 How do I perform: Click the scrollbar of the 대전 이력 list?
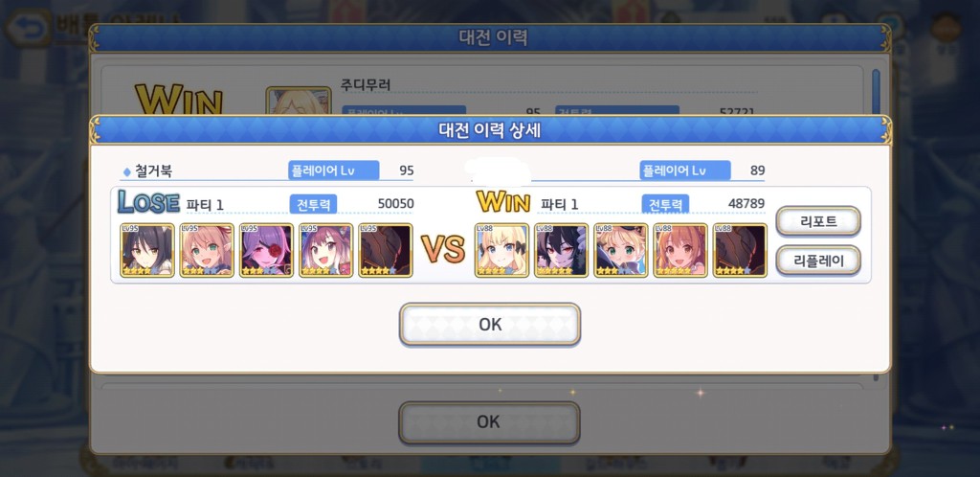coord(876,94)
